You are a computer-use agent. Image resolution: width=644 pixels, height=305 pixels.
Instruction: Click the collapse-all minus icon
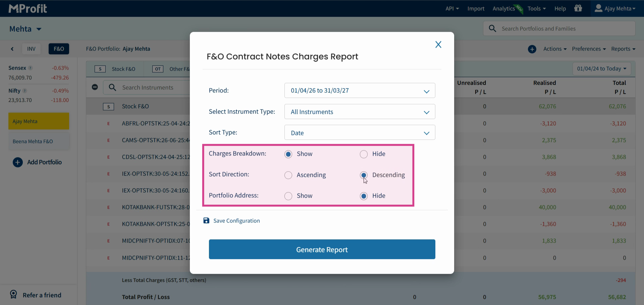[95, 87]
